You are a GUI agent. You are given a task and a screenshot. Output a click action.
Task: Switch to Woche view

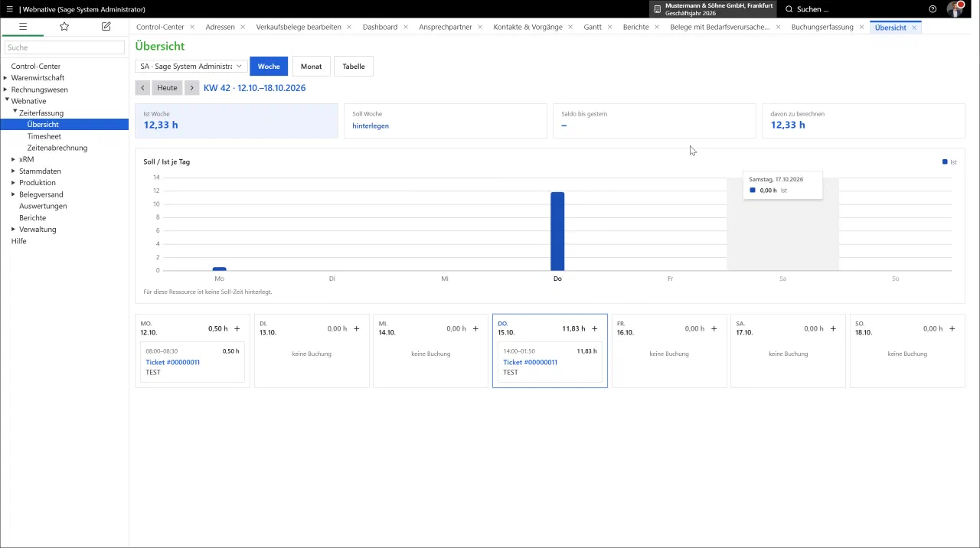[x=269, y=67]
